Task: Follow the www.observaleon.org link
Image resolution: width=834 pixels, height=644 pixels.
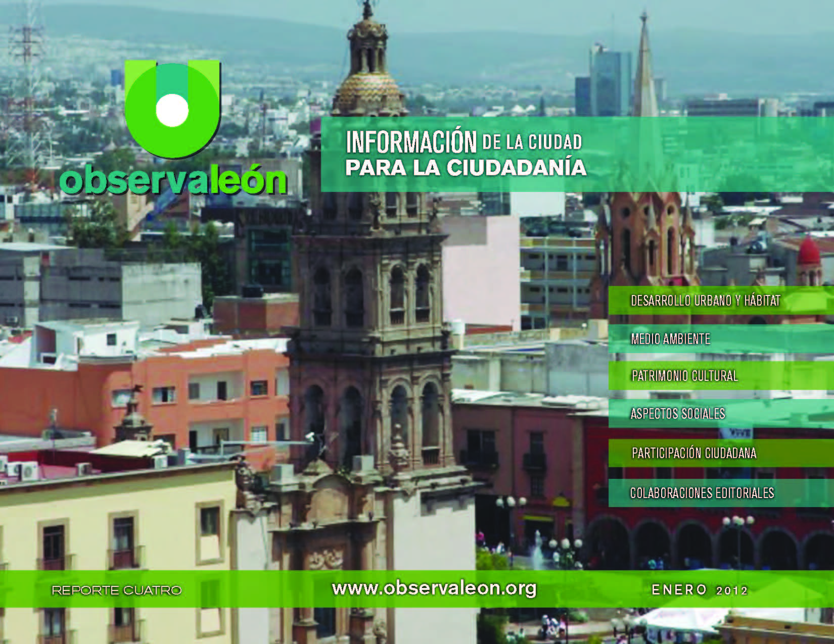Action: 434,588
